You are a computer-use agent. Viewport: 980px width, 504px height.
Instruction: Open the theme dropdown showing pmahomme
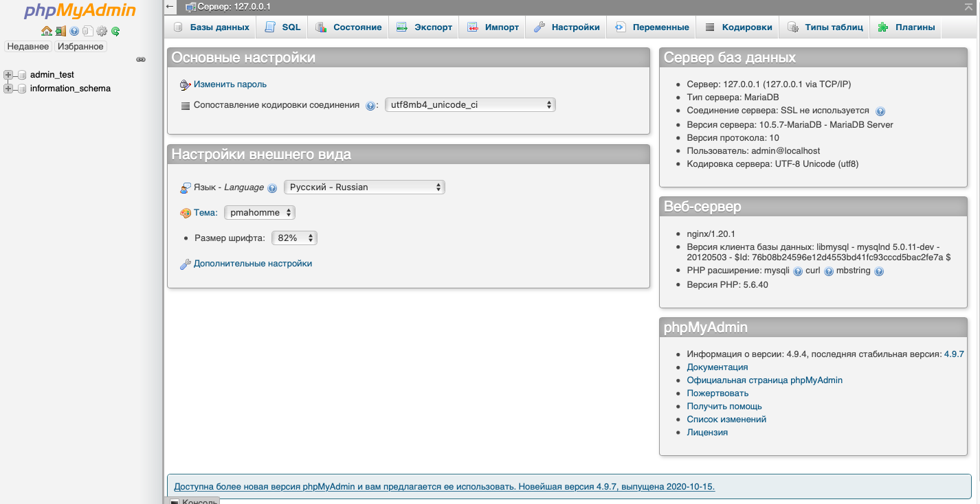[x=260, y=213]
